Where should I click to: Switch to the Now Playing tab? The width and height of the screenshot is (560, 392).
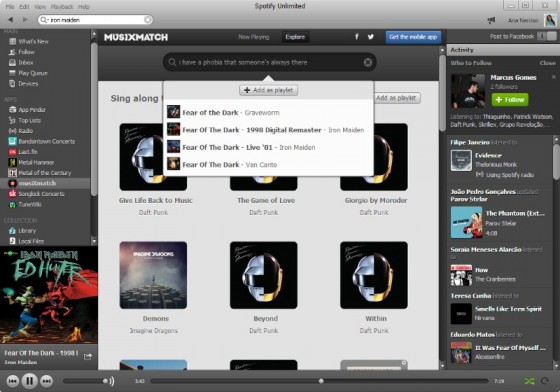(254, 37)
